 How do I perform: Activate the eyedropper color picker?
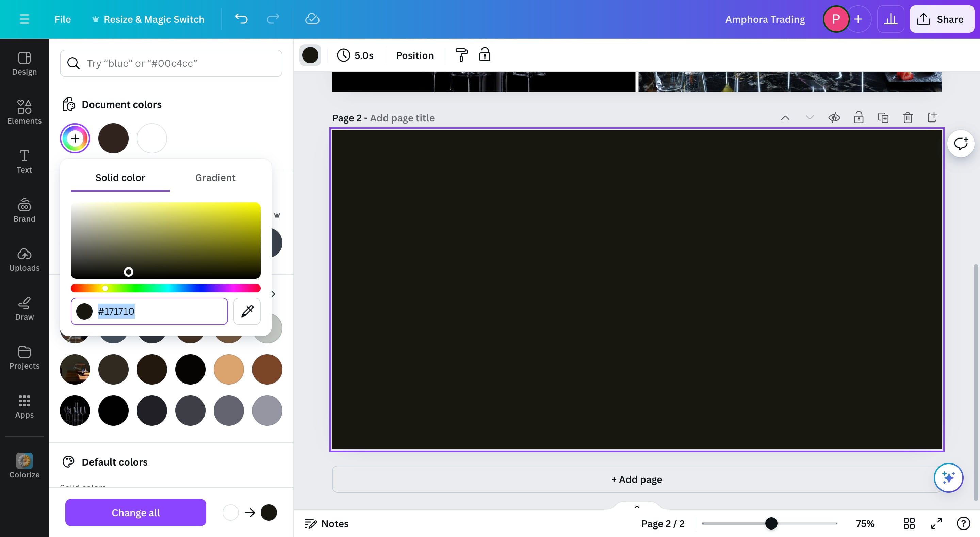click(247, 311)
